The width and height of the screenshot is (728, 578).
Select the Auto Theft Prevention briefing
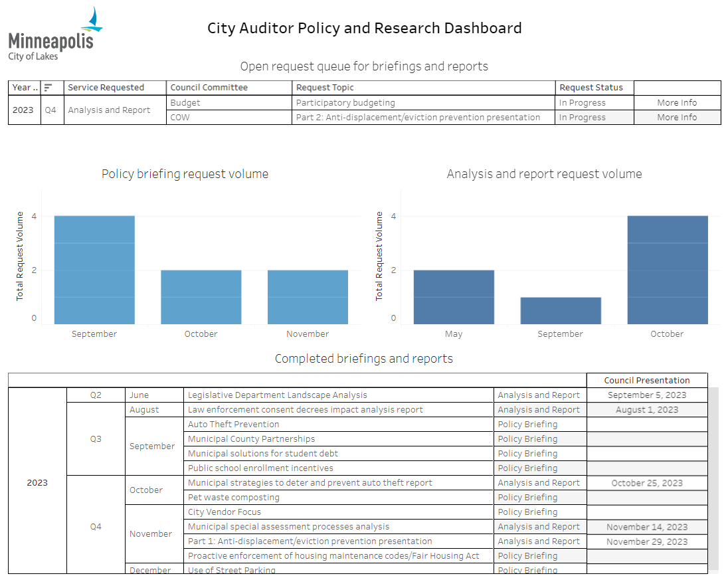[x=339, y=425]
